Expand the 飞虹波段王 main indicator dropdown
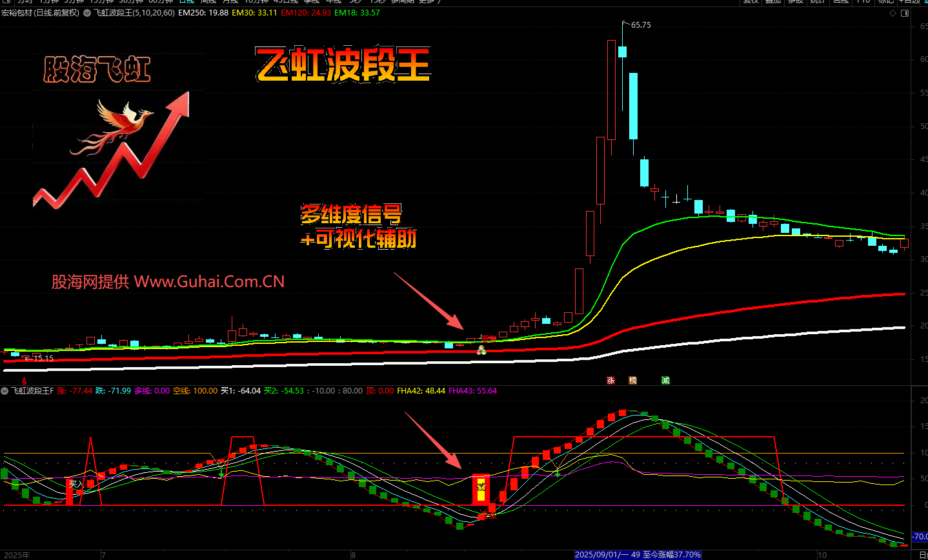 pos(87,13)
